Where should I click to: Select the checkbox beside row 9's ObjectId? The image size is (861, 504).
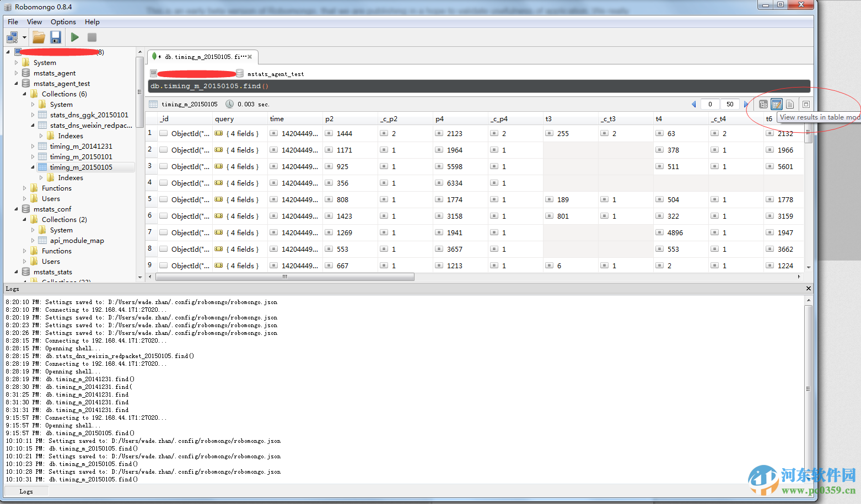163,265
